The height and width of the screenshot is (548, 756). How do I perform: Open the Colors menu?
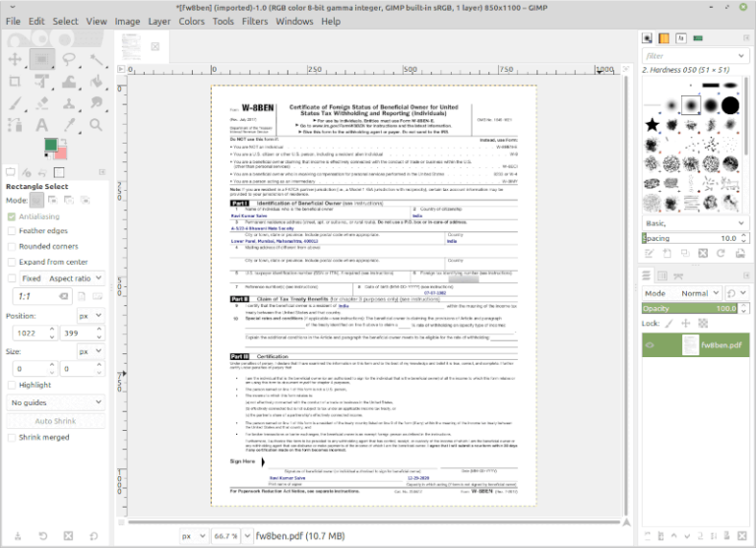(192, 21)
